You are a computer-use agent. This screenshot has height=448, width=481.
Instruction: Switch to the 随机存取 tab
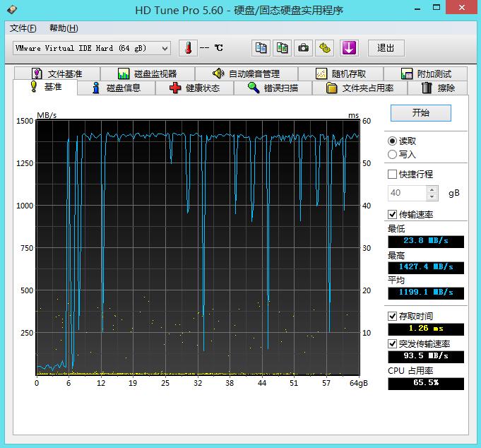[341, 73]
